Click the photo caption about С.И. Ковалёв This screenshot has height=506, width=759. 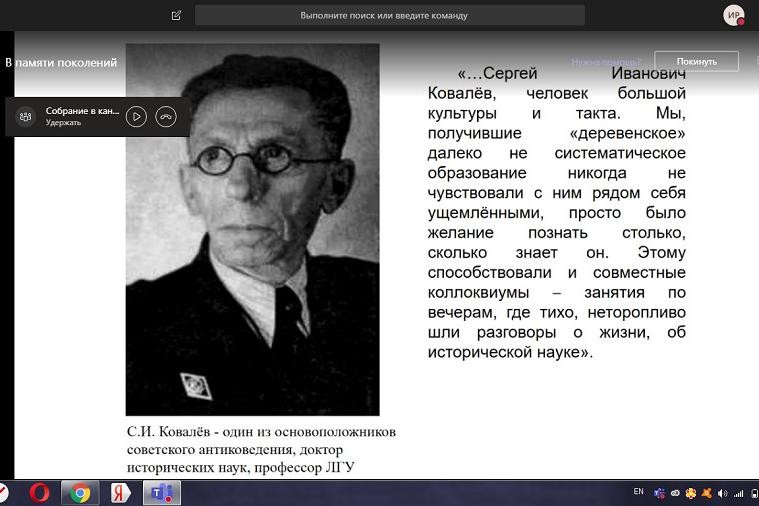click(x=262, y=449)
